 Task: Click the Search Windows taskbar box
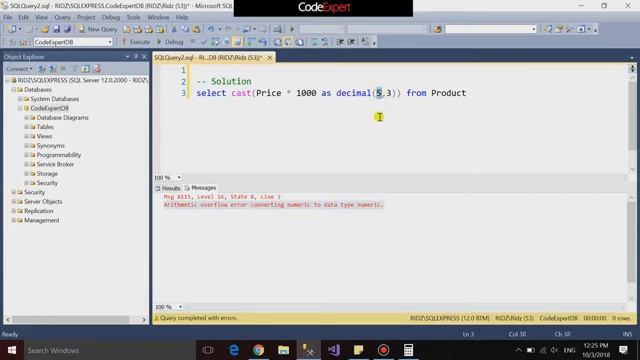pos(109,350)
